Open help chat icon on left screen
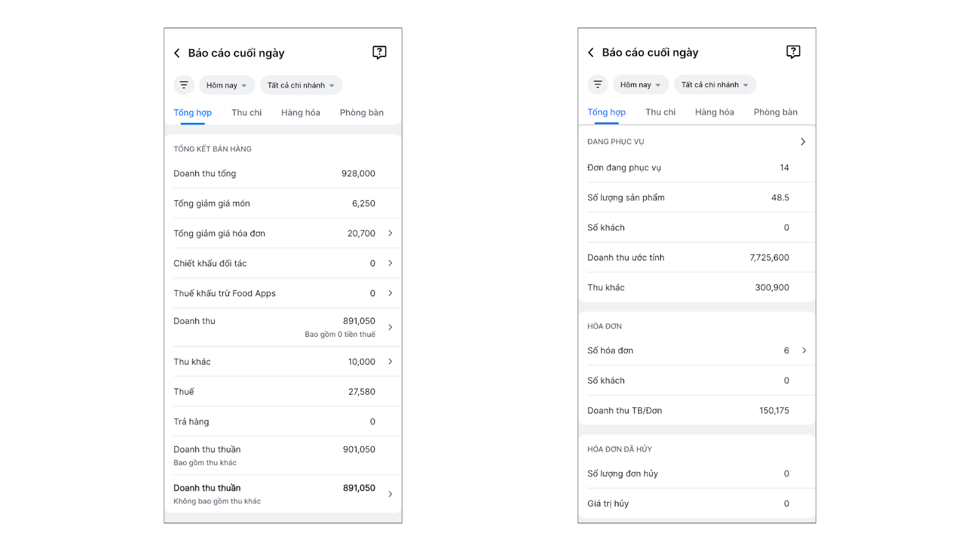Screen dimensions: 980x551 [x=379, y=53]
